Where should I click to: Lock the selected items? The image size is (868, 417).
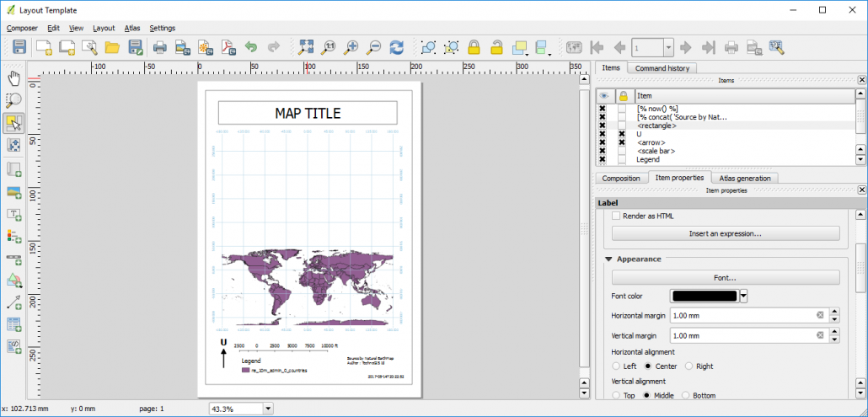point(474,47)
